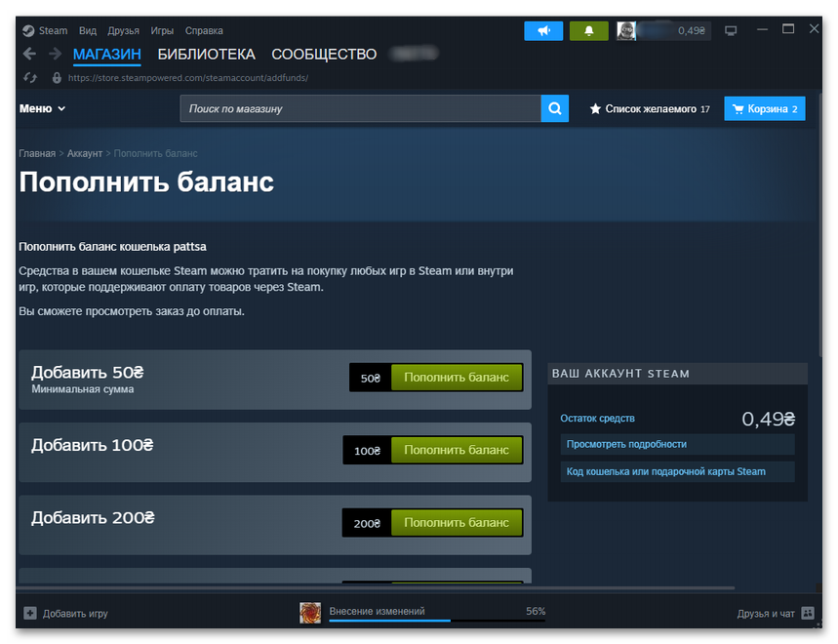Open the Корзина cart button

point(764,108)
